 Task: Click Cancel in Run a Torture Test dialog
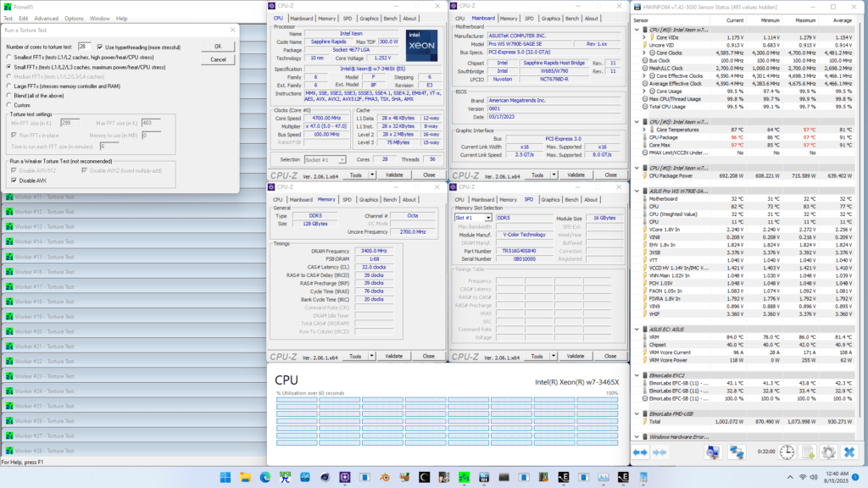tap(218, 59)
